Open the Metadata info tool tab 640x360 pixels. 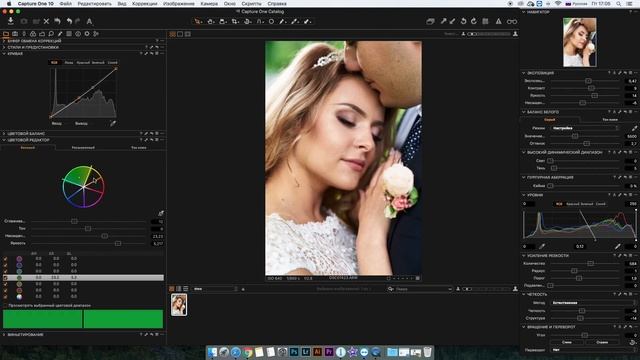(x=78, y=34)
